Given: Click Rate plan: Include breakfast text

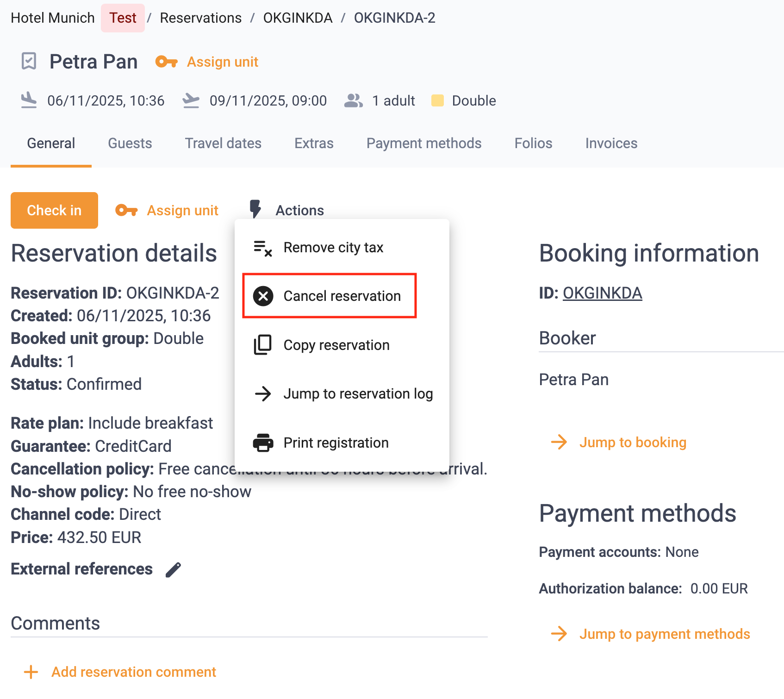Looking at the screenshot, I should 112,423.
